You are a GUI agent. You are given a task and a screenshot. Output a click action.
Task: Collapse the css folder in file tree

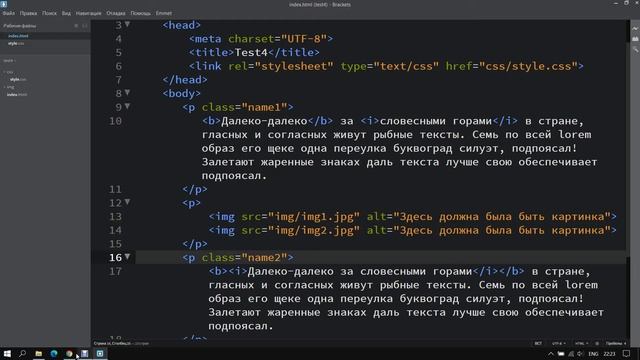pos(8,72)
